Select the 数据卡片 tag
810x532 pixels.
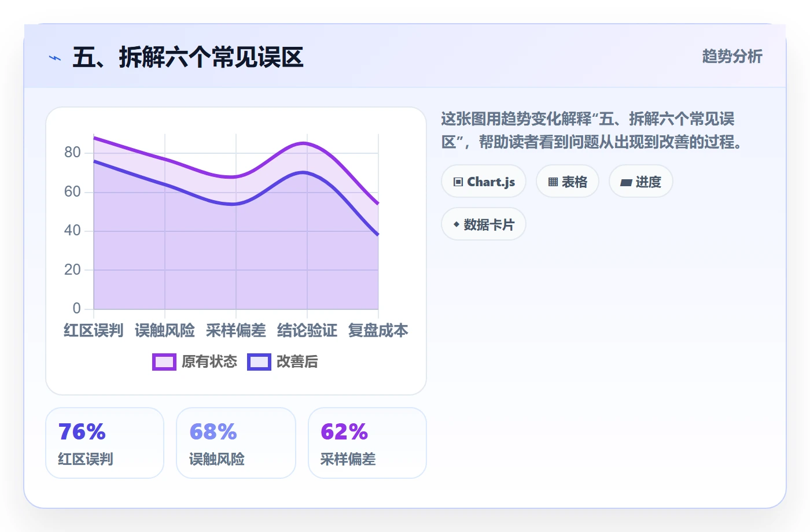tap(484, 224)
